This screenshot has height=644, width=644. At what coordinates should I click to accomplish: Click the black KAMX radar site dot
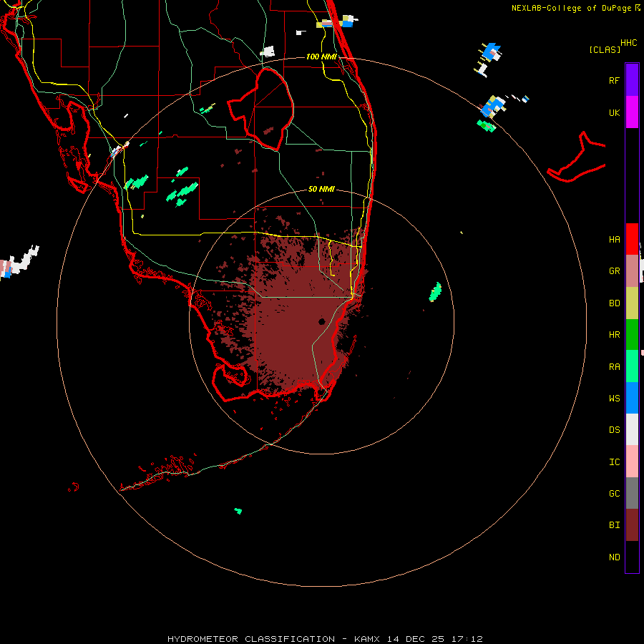tap(321, 321)
